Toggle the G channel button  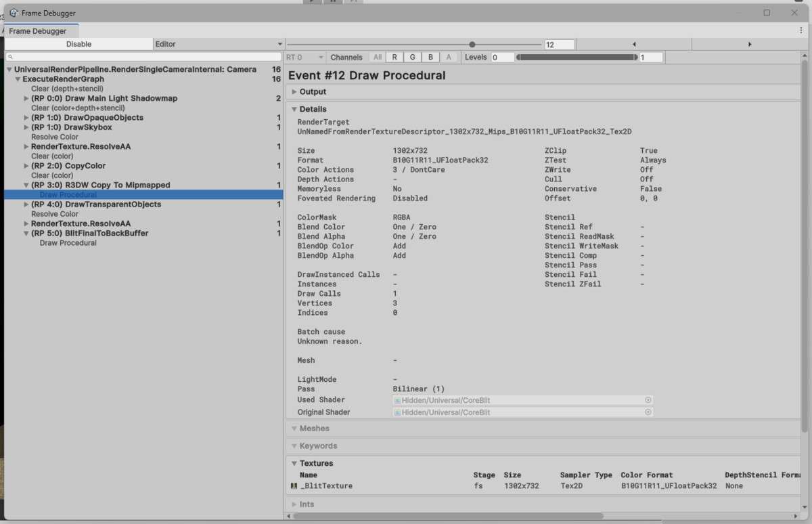click(x=412, y=58)
